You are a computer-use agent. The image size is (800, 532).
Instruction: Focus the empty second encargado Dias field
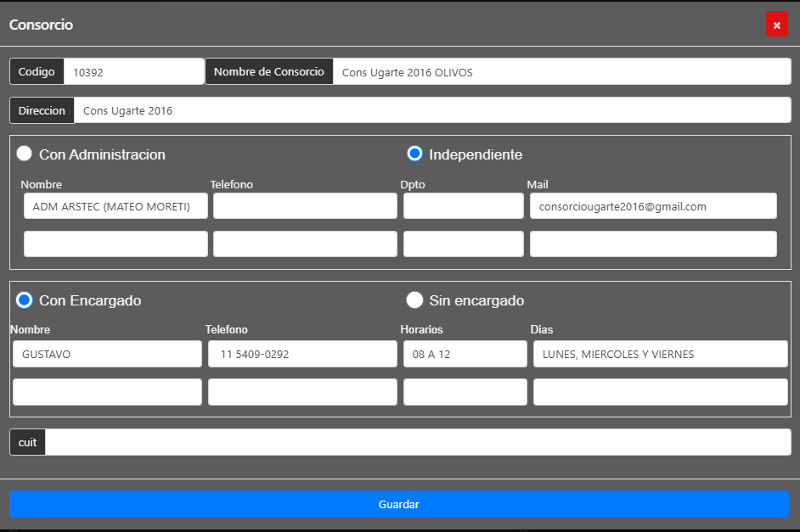(660, 392)
